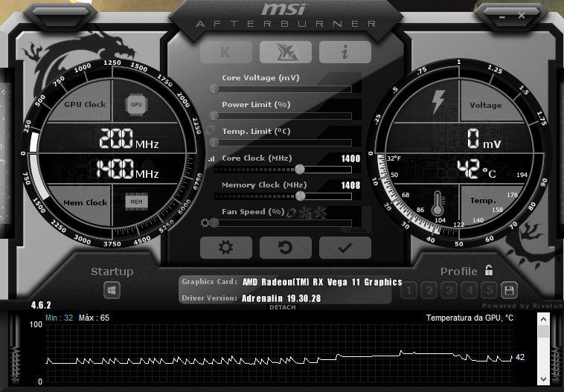Click the GPU temperature graph line area

click(x=279, y=354)
